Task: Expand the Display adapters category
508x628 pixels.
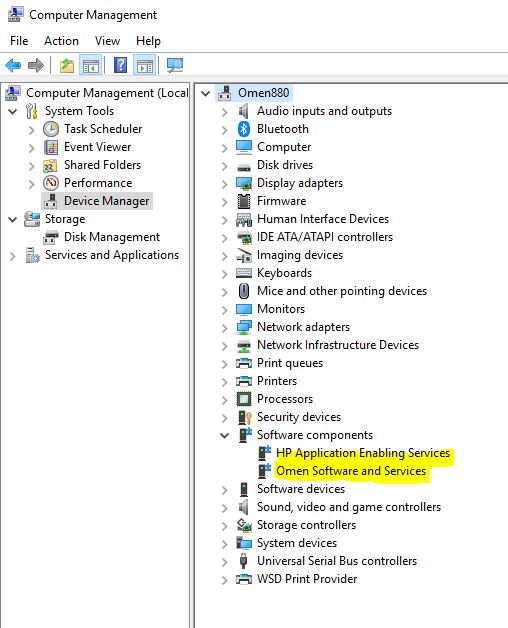Action: click(x=225, y=183)
